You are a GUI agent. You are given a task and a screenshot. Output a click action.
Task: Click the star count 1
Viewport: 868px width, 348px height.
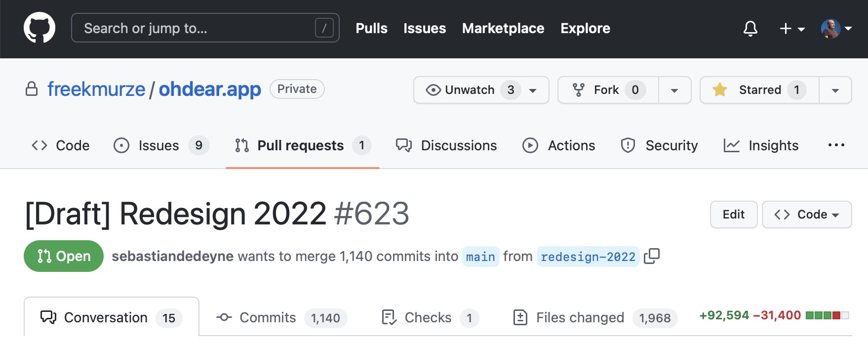coord(797,90)
